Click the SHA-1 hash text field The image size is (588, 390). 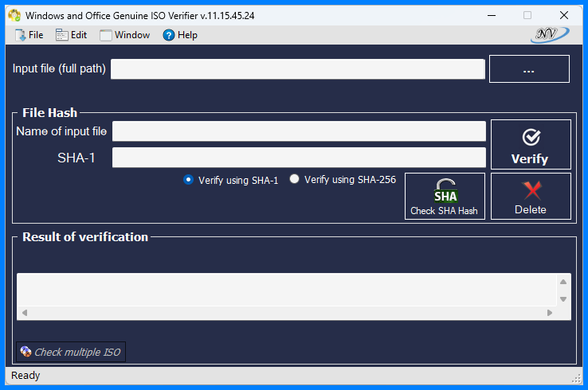[x=299, y=158]
